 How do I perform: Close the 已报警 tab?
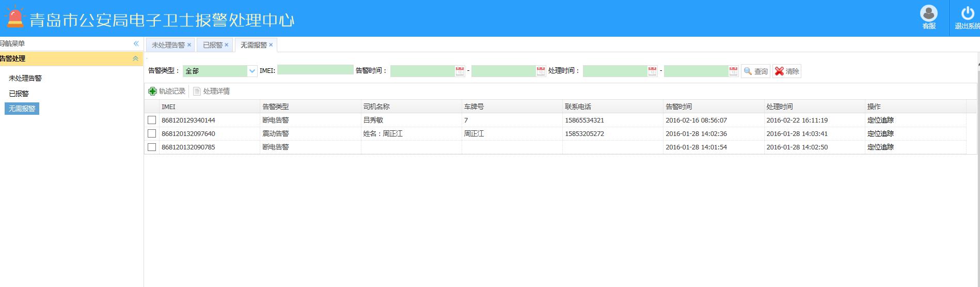tap(226, 45)
